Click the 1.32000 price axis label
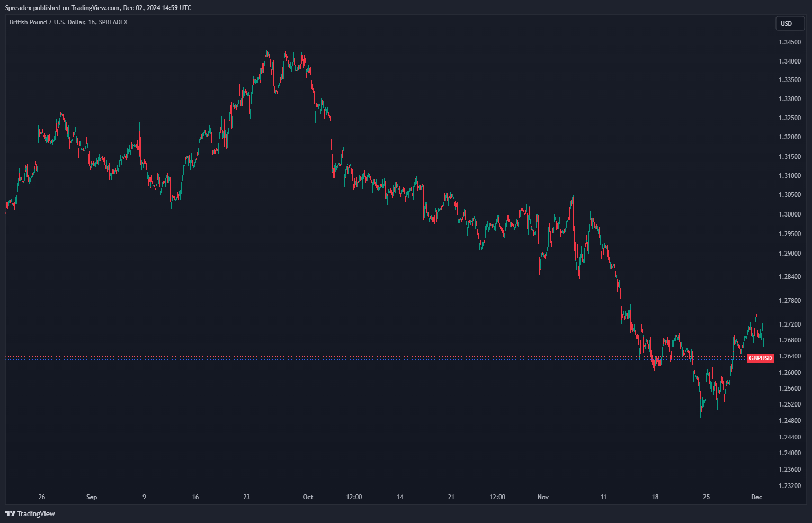812x523 pixels. tap(789, 137)
